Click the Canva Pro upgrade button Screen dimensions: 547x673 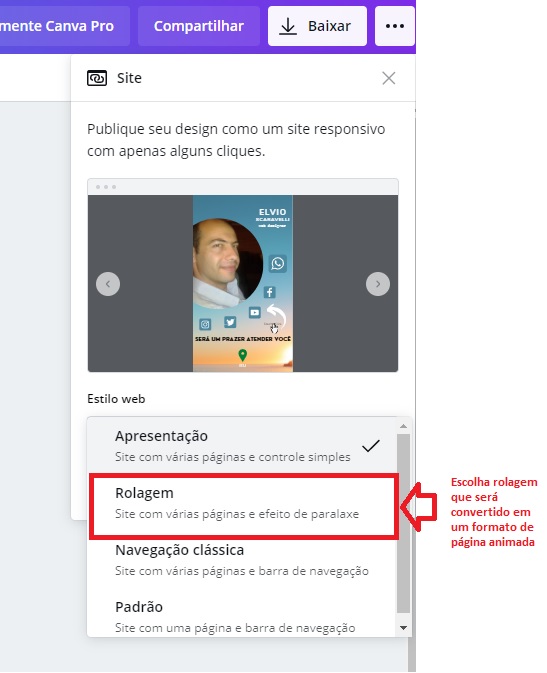pos(64,26)
